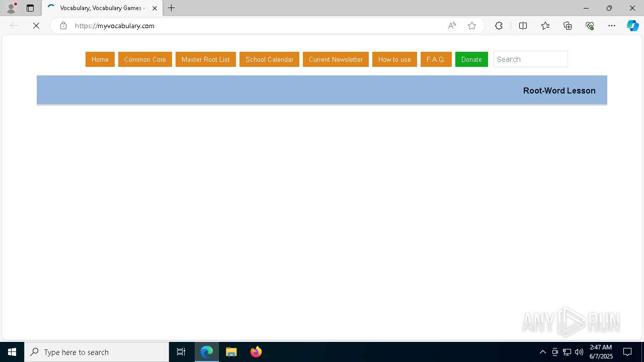Go to the Home page
Image resolution: width=644 pixels, height=362 pixels.
tap(100, 59)
